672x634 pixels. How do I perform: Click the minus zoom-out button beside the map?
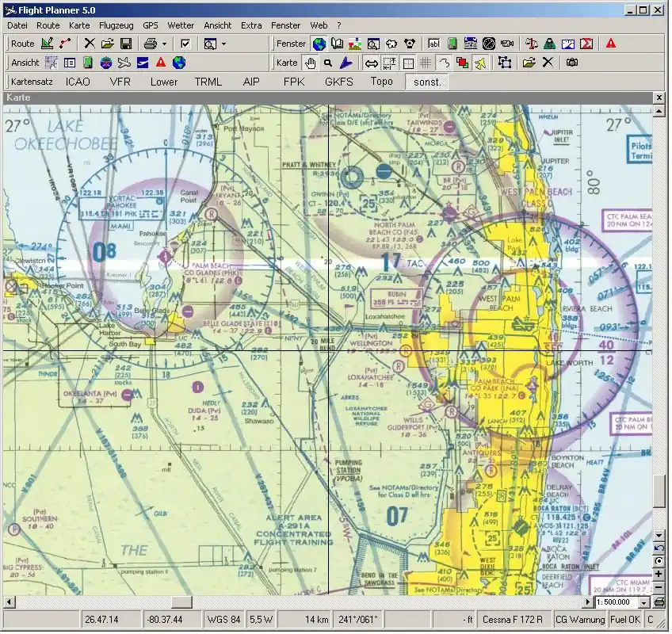pyautogui.click(x=659, y=588)
